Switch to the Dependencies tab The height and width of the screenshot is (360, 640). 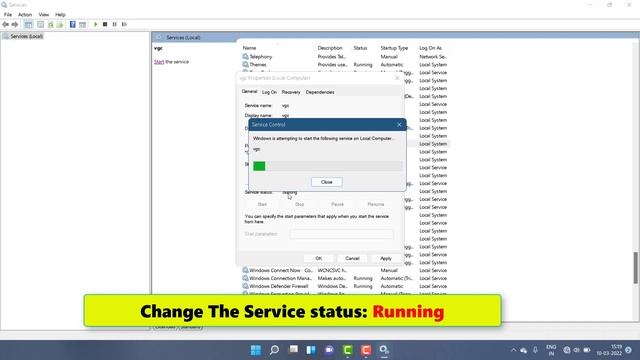(320, 92)
